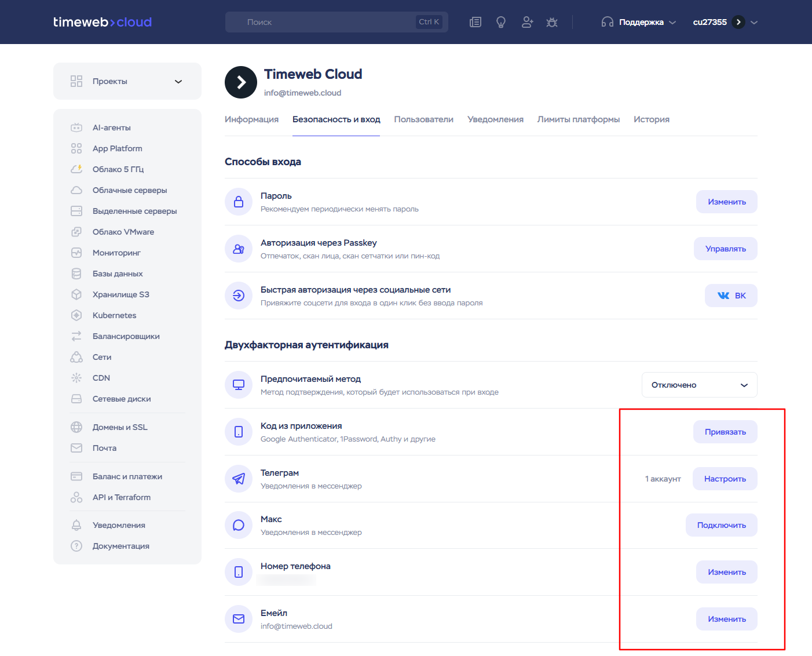Click the info@timeweb.cloud text under Емейл
Screen dimensions: 812x656
[x=297, y=626]
